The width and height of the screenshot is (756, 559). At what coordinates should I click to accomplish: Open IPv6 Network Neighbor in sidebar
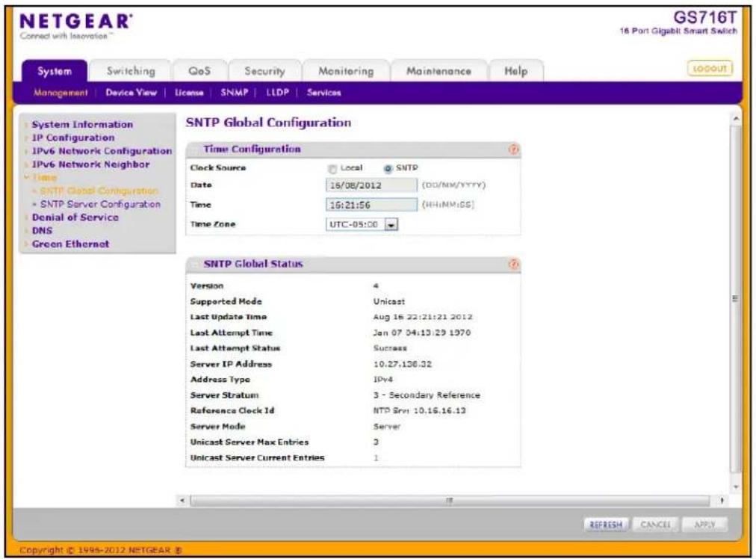pos(90,164)
